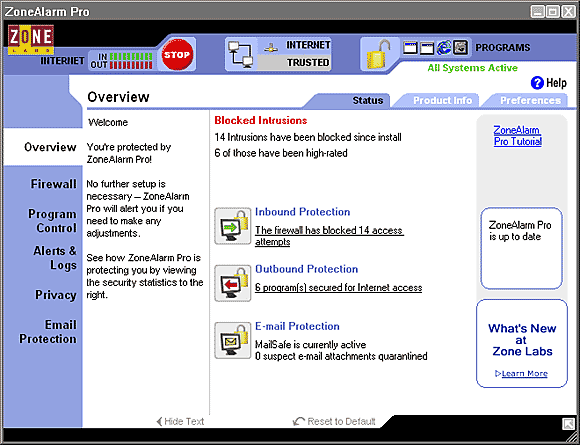Click the All Systems Active status text
Screen dimensions: 580x445
click(x=473, y=68)
